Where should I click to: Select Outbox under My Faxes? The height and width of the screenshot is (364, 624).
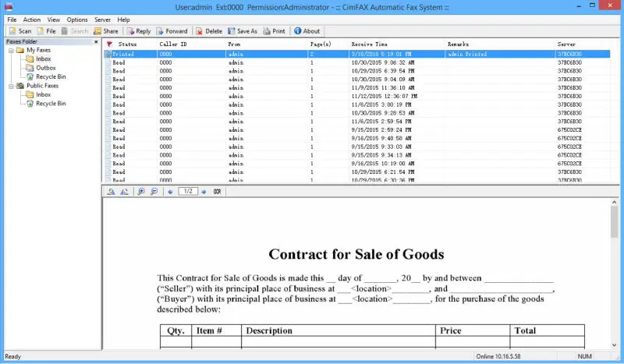click(45, 68)
